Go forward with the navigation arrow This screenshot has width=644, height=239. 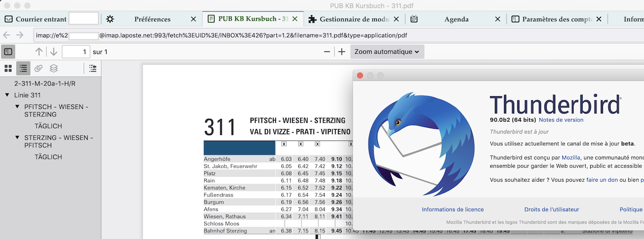20,35
